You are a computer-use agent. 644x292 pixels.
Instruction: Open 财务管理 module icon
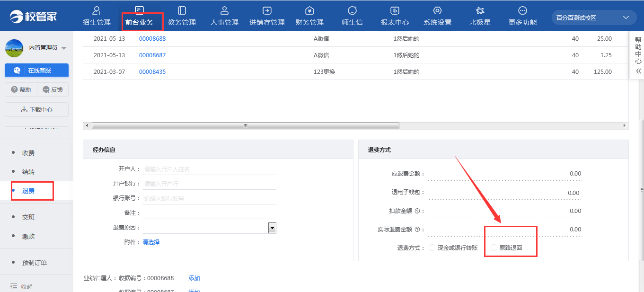tap(309, 10)
